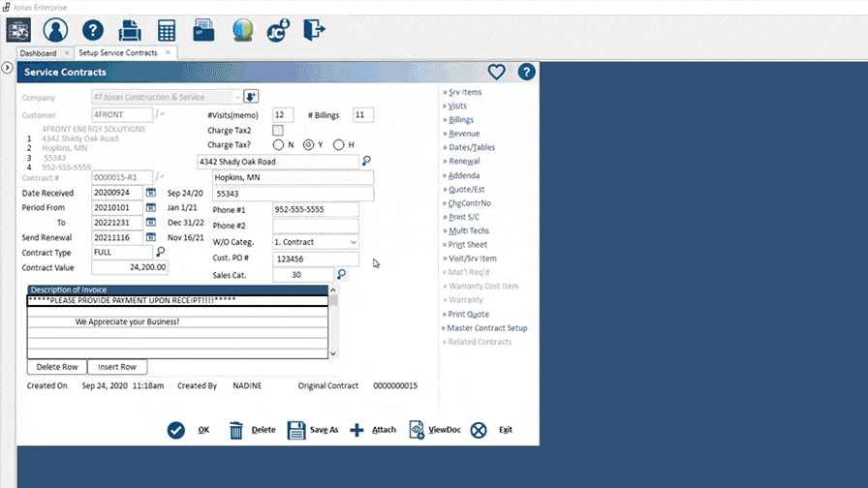Click the Delete trash can icon

click(235, 430)
